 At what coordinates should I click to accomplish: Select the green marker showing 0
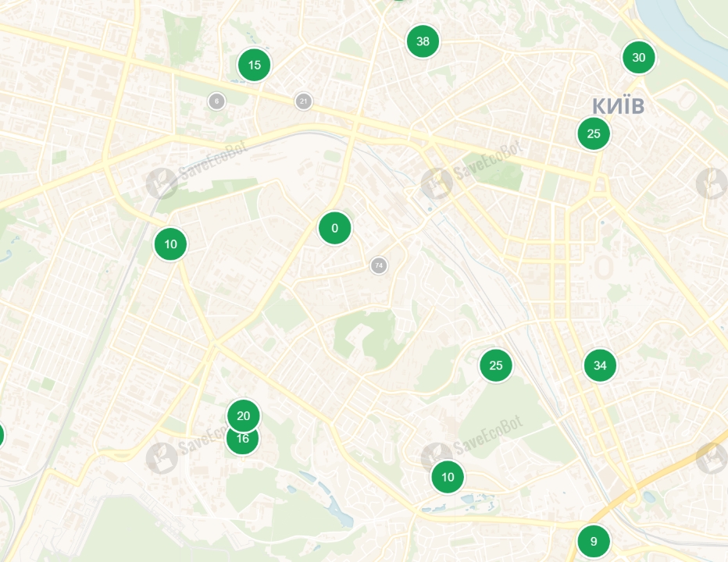(334, 228)
